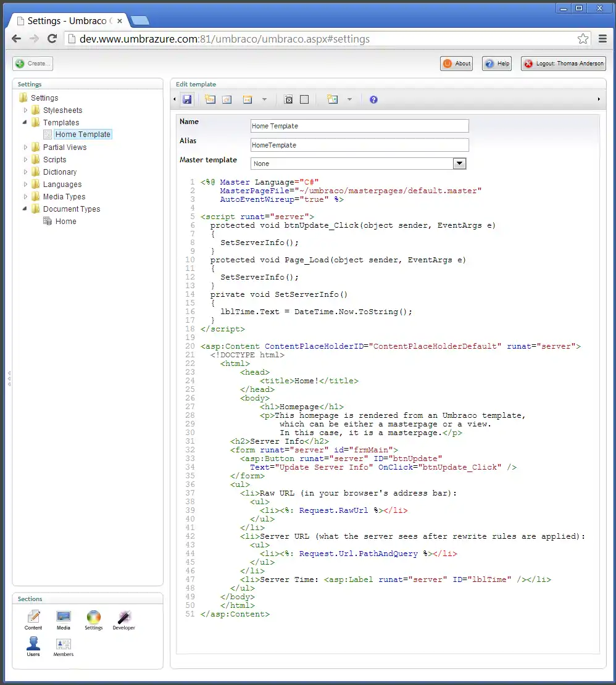Viewport: 616px width, 685px height.
Task: Click the dotted rectangle toolbar icon
Action: (x=304, y=99)
